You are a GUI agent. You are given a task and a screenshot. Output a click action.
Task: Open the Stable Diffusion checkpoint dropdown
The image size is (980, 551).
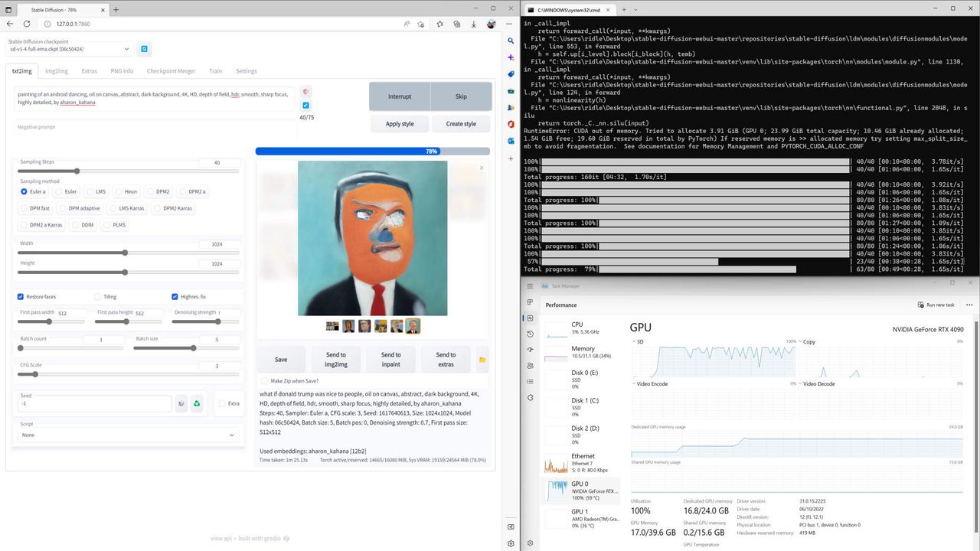(70, 49)
